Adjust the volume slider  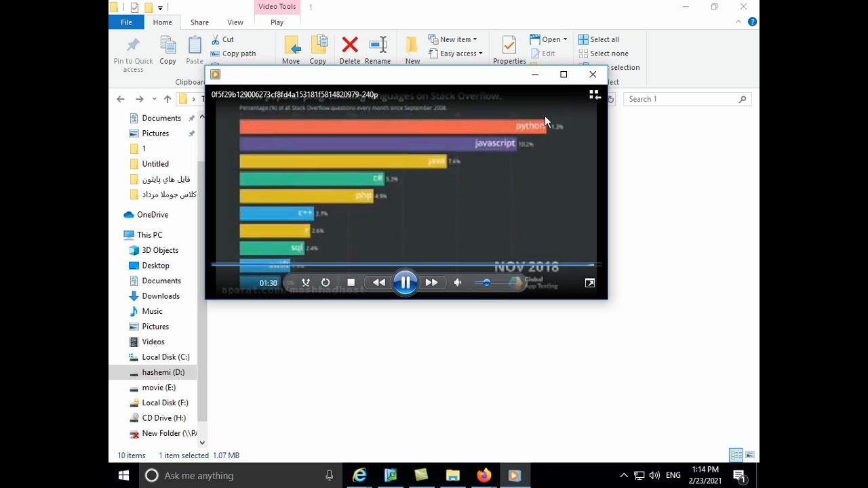click(487, 283)
